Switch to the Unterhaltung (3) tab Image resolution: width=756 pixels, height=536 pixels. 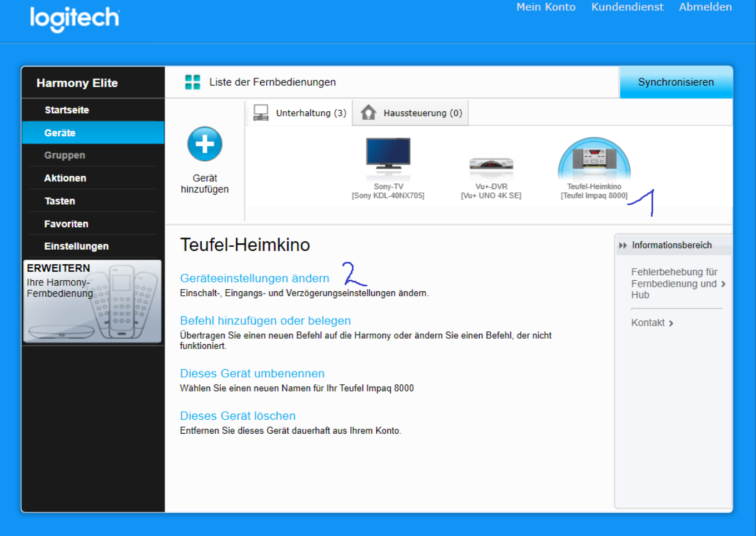(300, 113)
